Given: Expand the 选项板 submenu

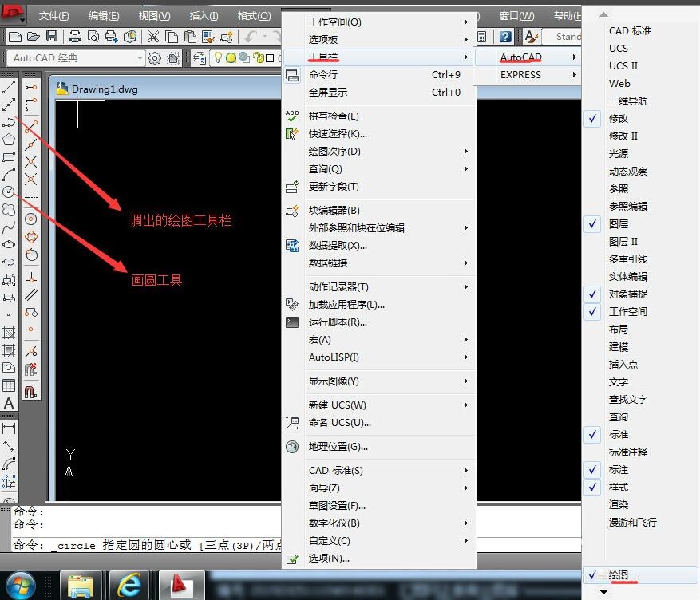Looking at the screenshot, I should [x=378, y=39].
